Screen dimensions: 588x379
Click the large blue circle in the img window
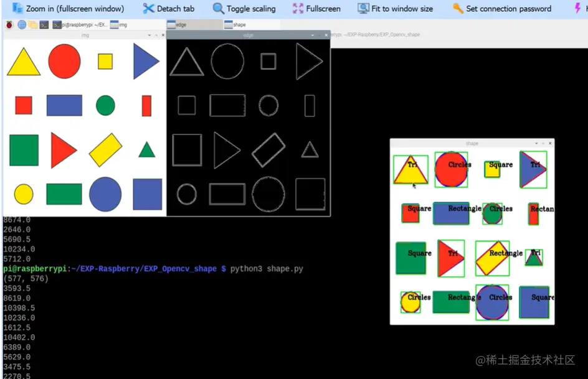click(105, 194)
